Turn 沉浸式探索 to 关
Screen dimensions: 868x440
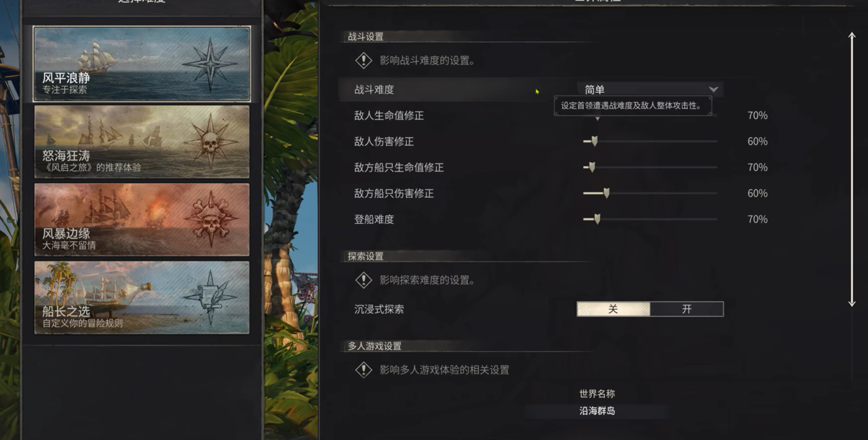pyautogui.click(x=613, y=309)
